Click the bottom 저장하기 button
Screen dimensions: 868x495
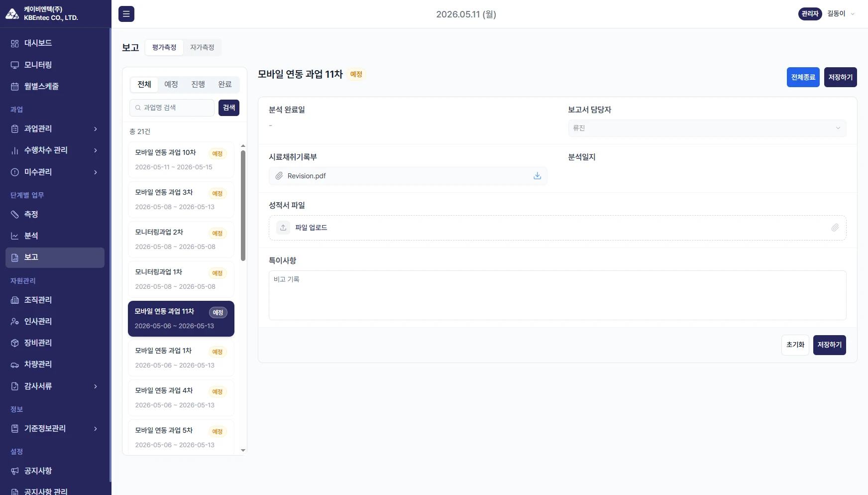point(830,345)
